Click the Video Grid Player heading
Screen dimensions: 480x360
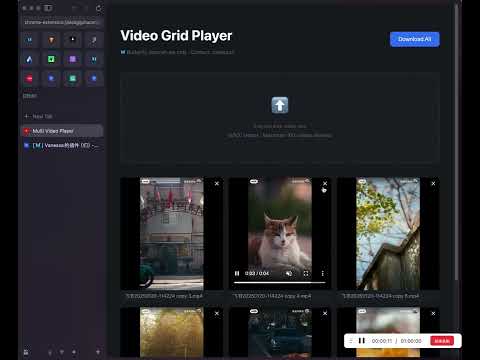(x=176, y=36)
